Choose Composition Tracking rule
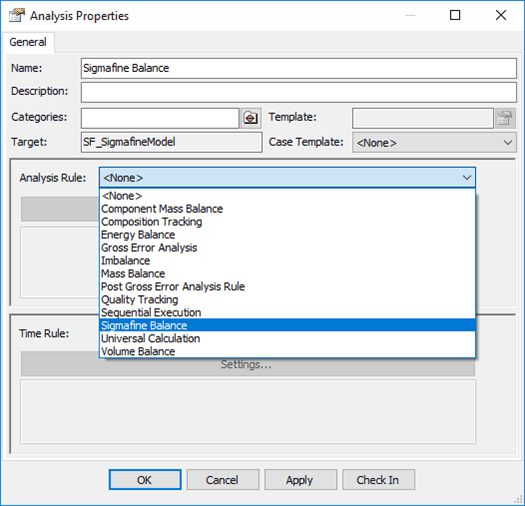The height and width of the screenshot is (506, 525). coord(287,222)
